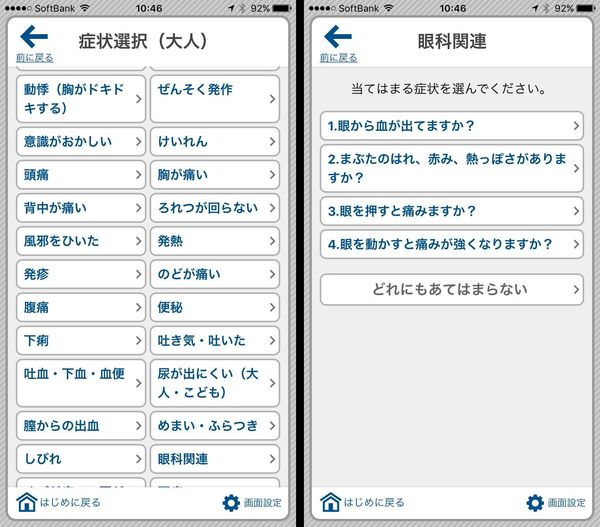Tap 吐血・下血・血便 symptom
Image resolution: width=600 pixels, height=527 pixels.
click(x=81, y=383)
